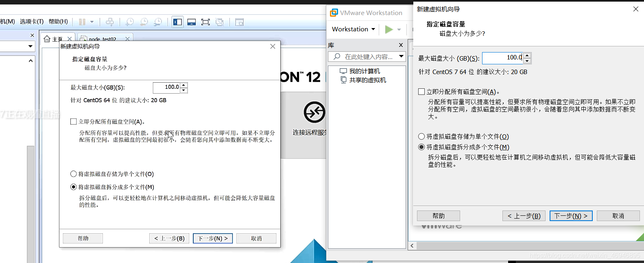Click 帮助 button in left wizard

point(83,238)
